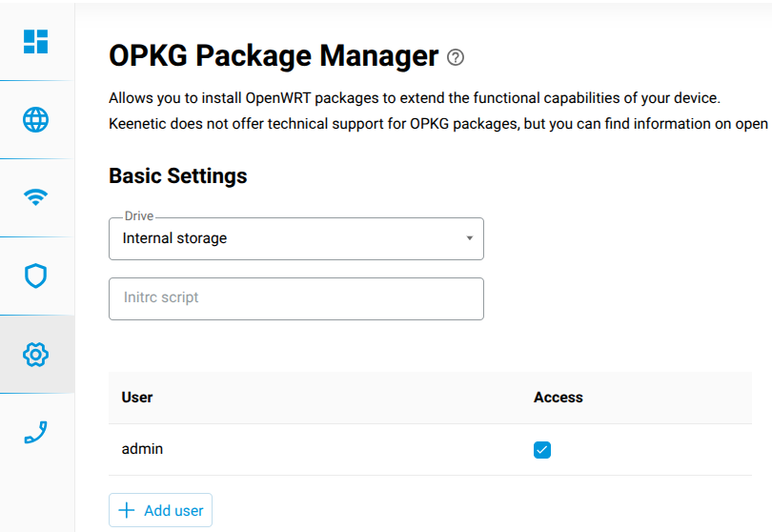The image size is (772, 532).
Task: Click the Access column header
Action: 559,398
